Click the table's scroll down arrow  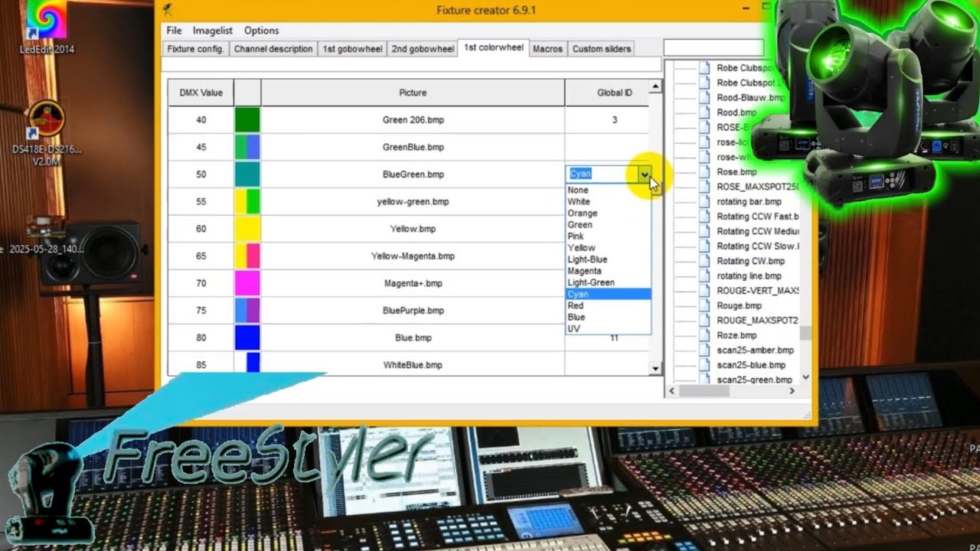[x=655, y=369]
